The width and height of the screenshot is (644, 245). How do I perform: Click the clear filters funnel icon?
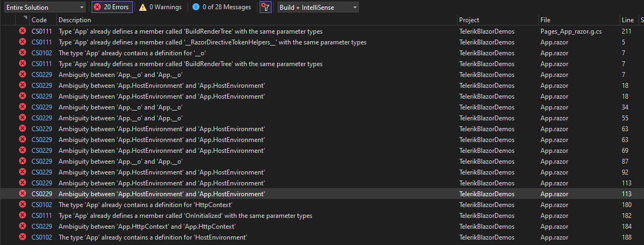point(265,7)
